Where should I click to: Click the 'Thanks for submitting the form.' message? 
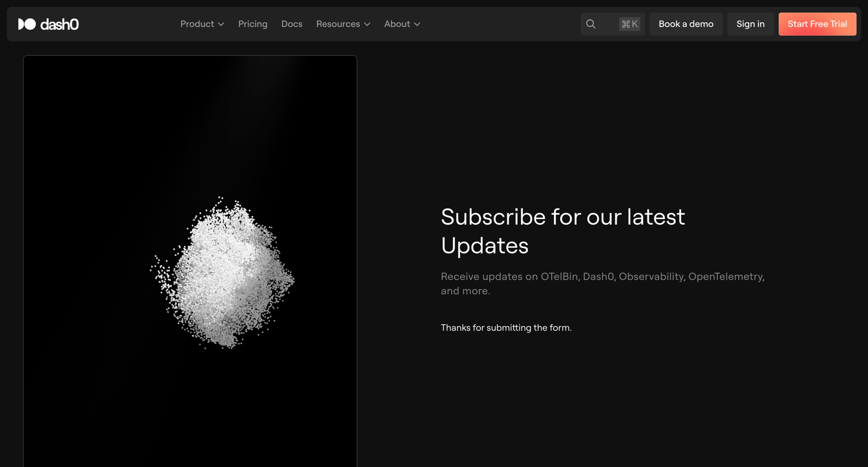[x=506, y=328]
